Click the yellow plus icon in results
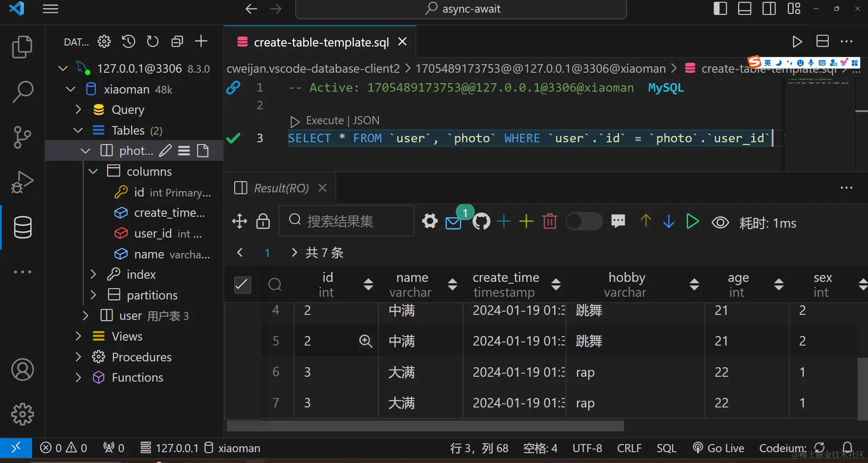The width and height of the screenshot is (868, 463). pyautogui.click(x=526, y=221)
